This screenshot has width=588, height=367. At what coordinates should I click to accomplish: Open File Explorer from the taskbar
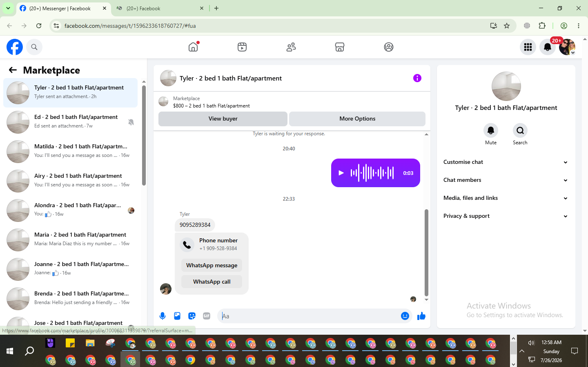[x=90, y=342]
